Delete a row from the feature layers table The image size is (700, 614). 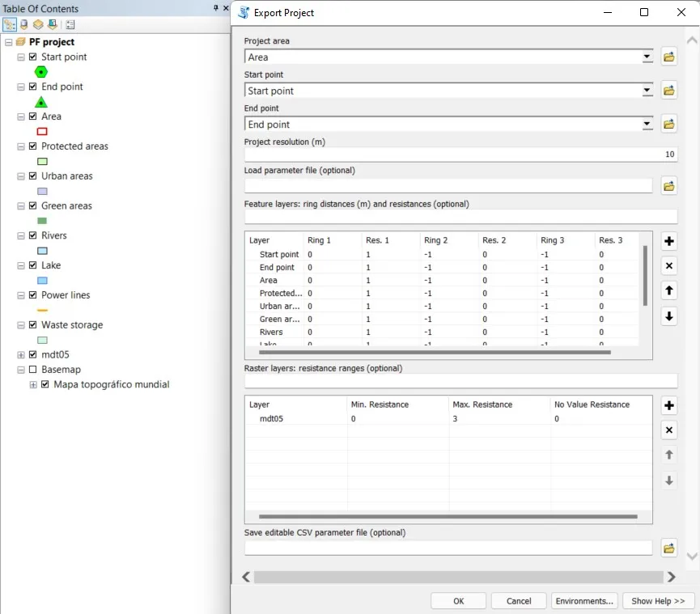[x=669, y=265]
